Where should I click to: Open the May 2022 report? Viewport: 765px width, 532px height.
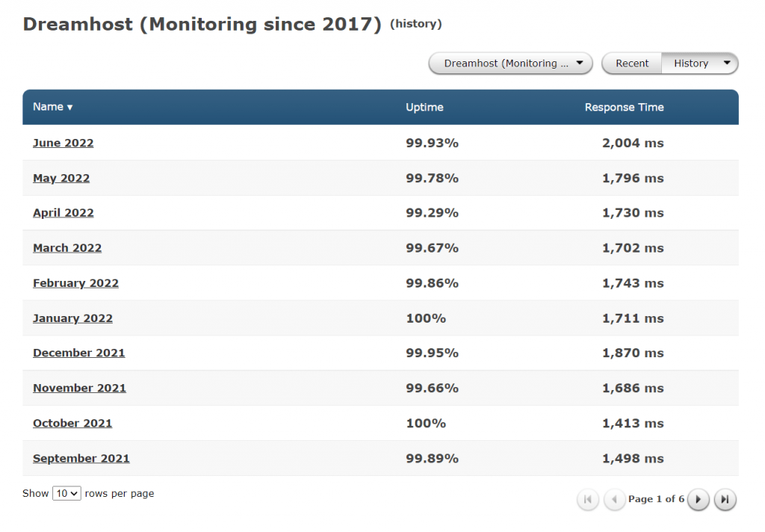[x=61, y=178]
